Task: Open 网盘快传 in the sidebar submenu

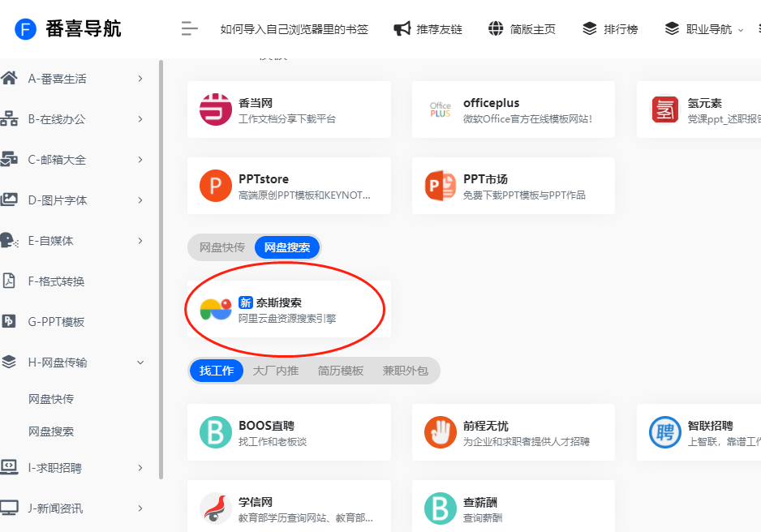Action: (x=51, y=399)
